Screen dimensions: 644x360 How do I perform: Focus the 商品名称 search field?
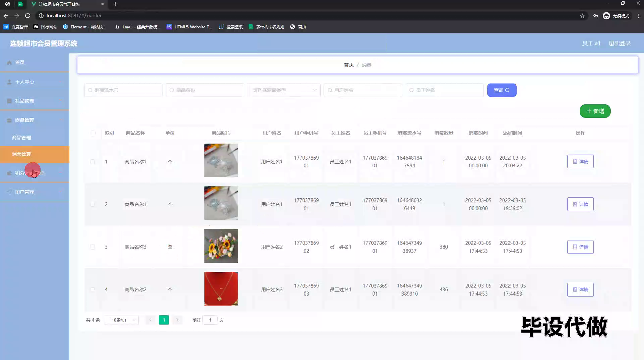click(205, 90)
